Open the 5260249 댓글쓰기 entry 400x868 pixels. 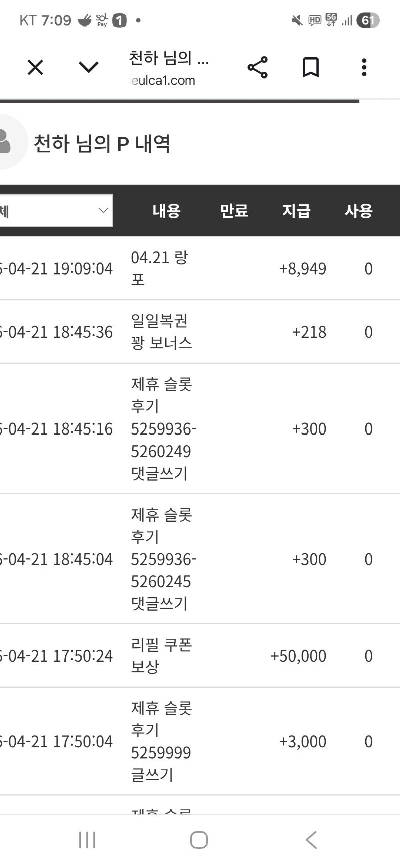[163, 429]
